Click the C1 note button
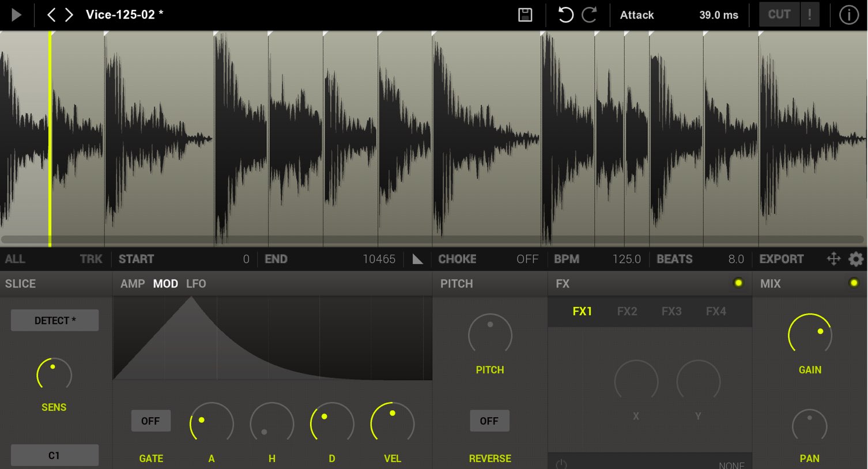The height and width of the screenshot is (469, 868). tap(55, 455)
